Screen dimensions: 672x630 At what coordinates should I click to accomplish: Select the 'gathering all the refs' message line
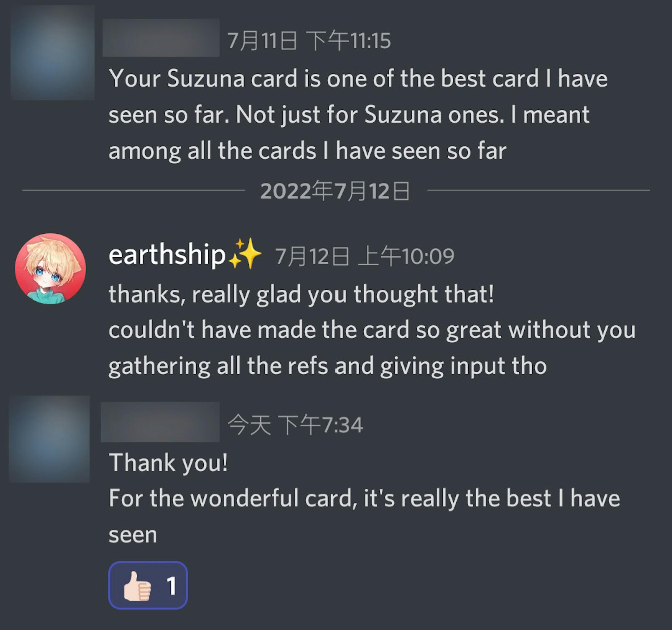coord(328,366)
